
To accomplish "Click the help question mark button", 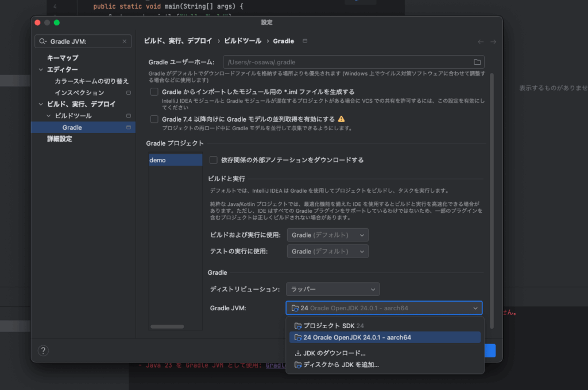I will tap(43, 350).
